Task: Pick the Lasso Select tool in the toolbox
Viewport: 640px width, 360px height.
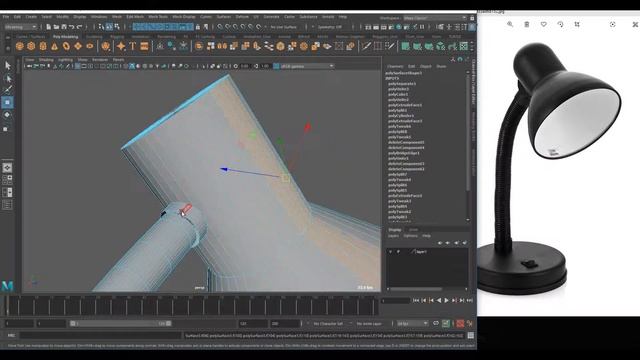Action: [x=7, y=78]
